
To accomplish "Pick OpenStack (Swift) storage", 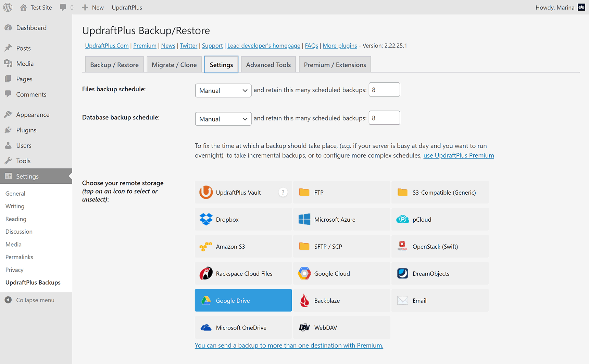I will (x=440, y=246).
